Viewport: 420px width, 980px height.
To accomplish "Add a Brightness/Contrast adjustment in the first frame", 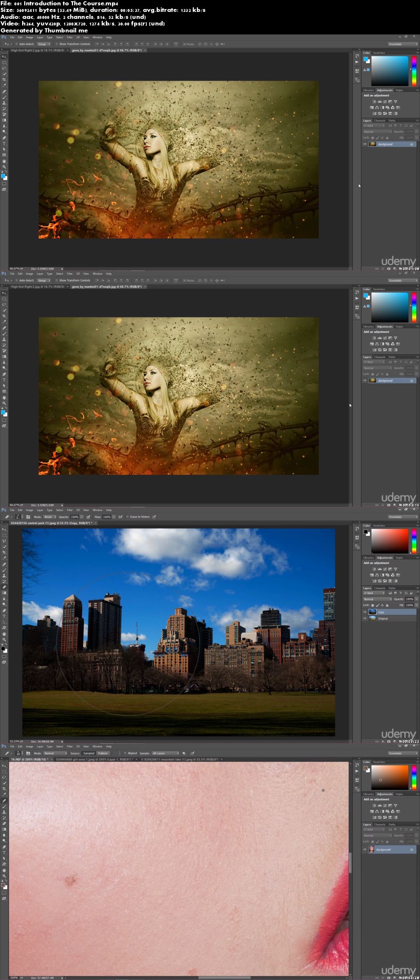I will [374, 101].
